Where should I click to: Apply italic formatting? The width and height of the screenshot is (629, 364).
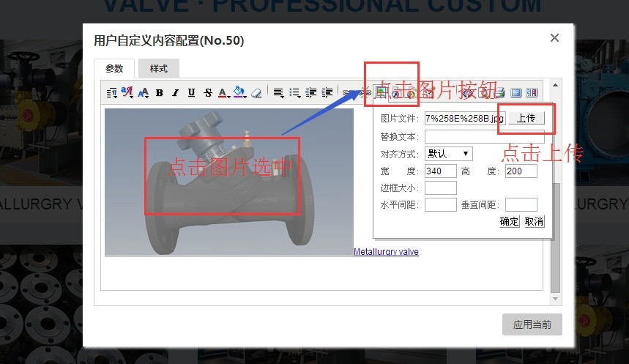tap(175, 93)
